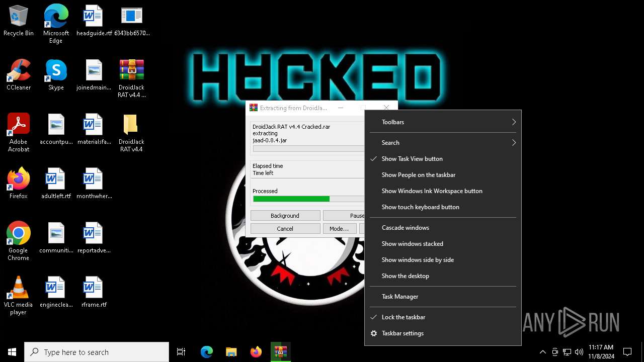
Task: Click the taskbar clock showing 11:17 AM
Action: tap(601, 351)
